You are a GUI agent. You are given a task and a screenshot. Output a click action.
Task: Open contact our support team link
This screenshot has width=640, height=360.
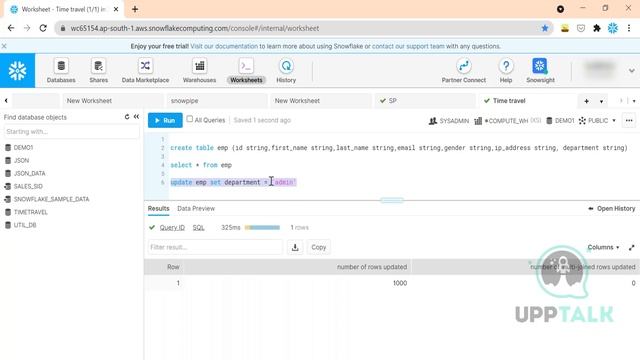408,46
